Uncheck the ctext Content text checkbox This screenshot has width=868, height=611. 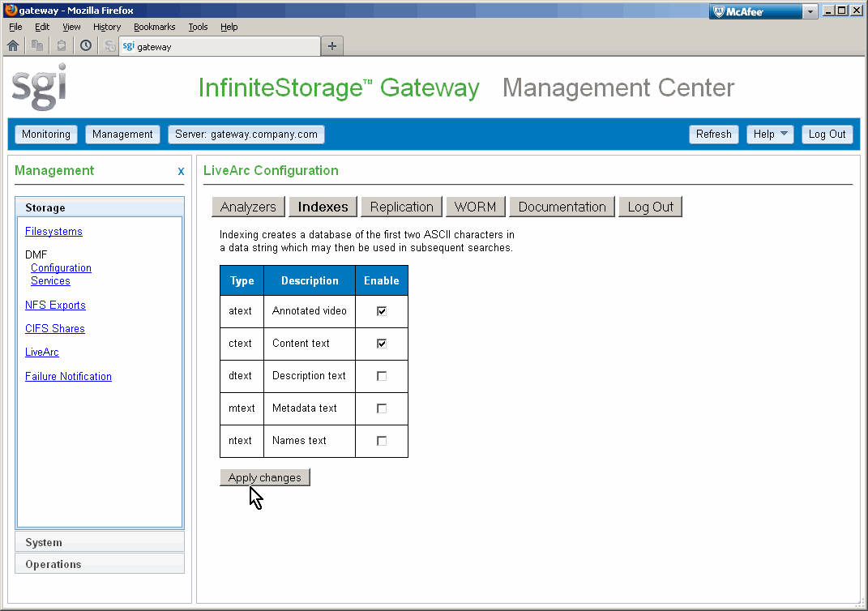pyautogui.click(x=382, y=344)
